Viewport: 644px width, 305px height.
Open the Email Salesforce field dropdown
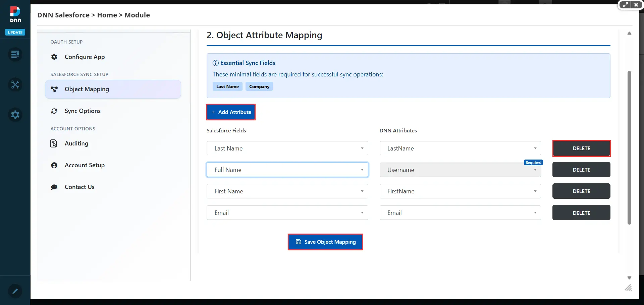click(x=287, y=212)
